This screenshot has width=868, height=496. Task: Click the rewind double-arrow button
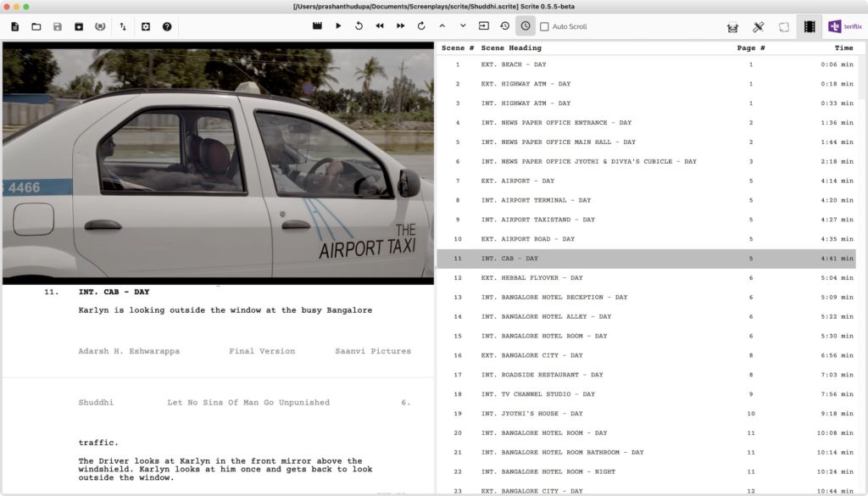[x=380, y=26]
